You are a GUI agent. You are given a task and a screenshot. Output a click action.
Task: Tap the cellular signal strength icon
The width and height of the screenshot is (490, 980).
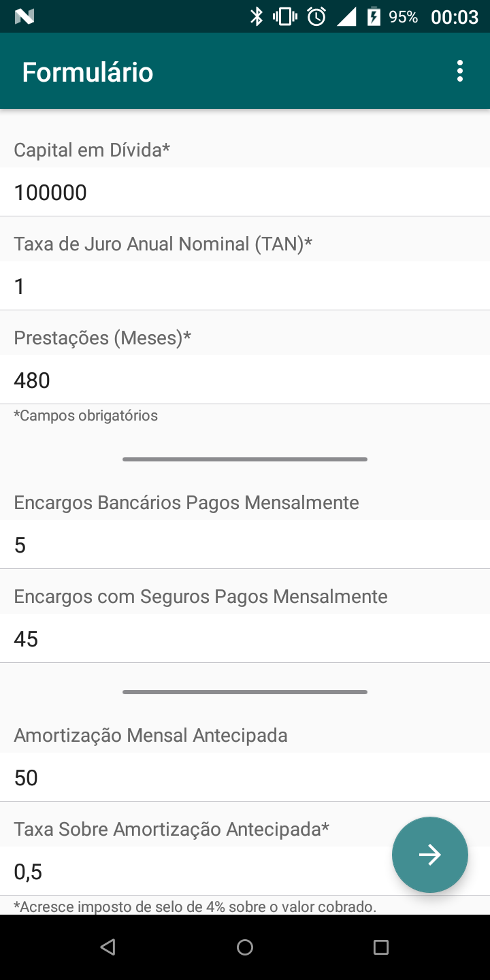pos(346,16)
